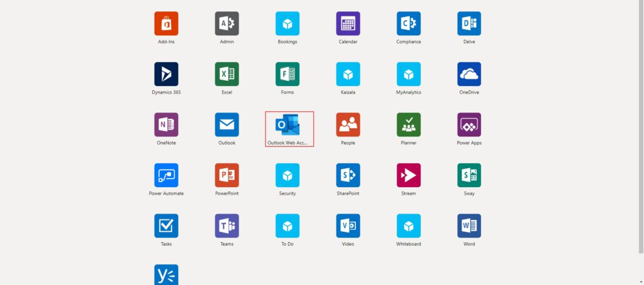Launch the SharePoint app icon
Viewport: 644px width, 285px height.
(x=348, y=175)
